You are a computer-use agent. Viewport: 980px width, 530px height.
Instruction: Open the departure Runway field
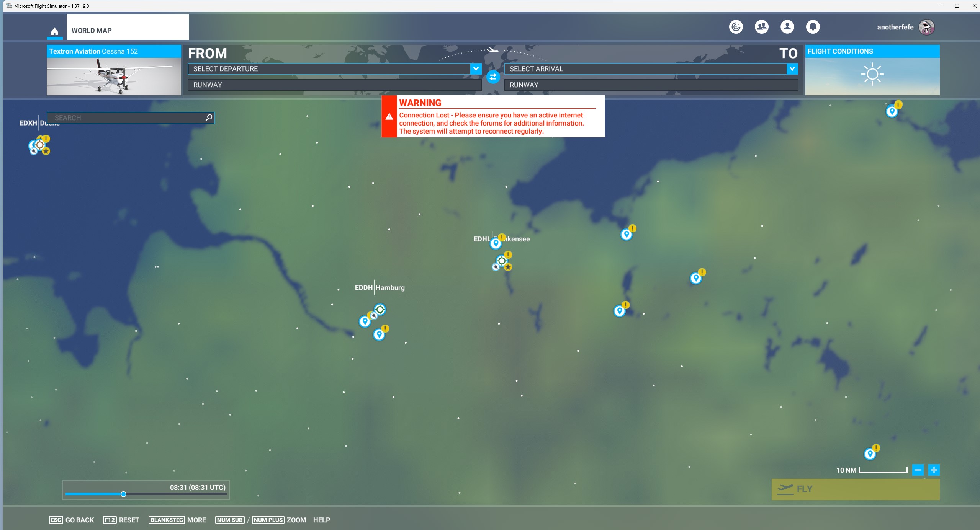click(334, 85)
